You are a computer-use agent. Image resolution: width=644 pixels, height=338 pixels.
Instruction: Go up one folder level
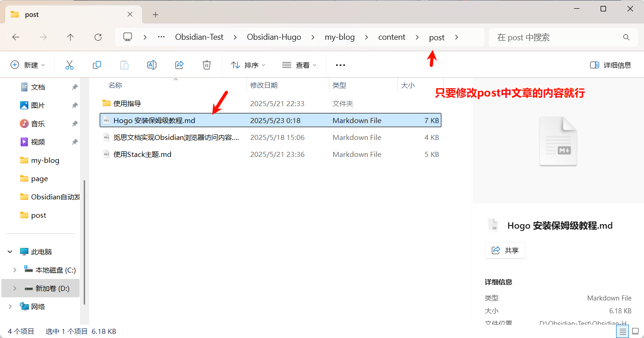tap(70, 38)
